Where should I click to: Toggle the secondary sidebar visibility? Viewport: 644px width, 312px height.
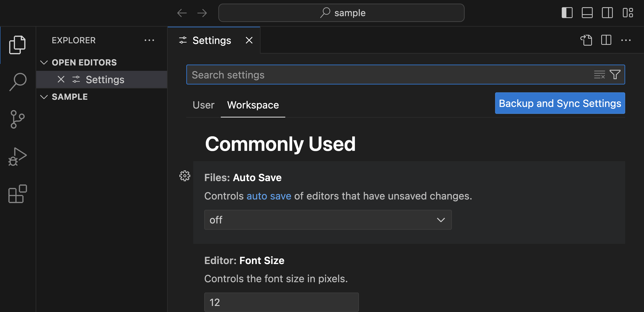(607, 13)
